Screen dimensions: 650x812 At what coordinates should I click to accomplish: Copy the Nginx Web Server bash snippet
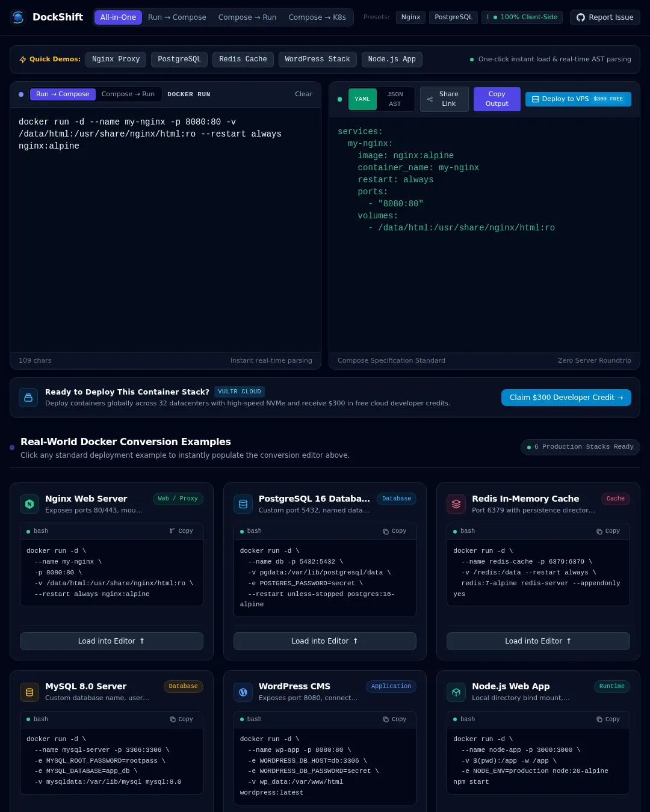click(x=181, y=531)
